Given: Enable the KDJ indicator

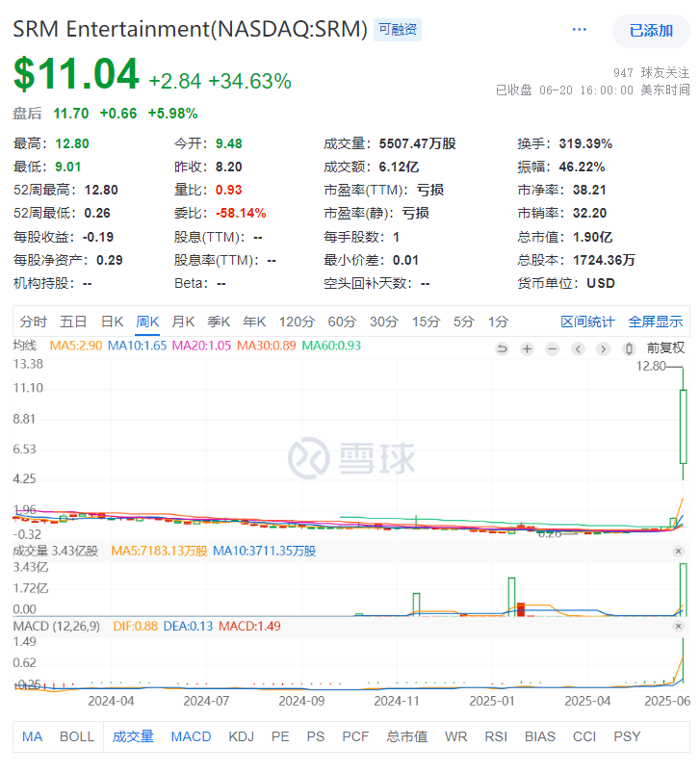Looking at the screenshot, I should pyautogui.click(x=241, y=736).
